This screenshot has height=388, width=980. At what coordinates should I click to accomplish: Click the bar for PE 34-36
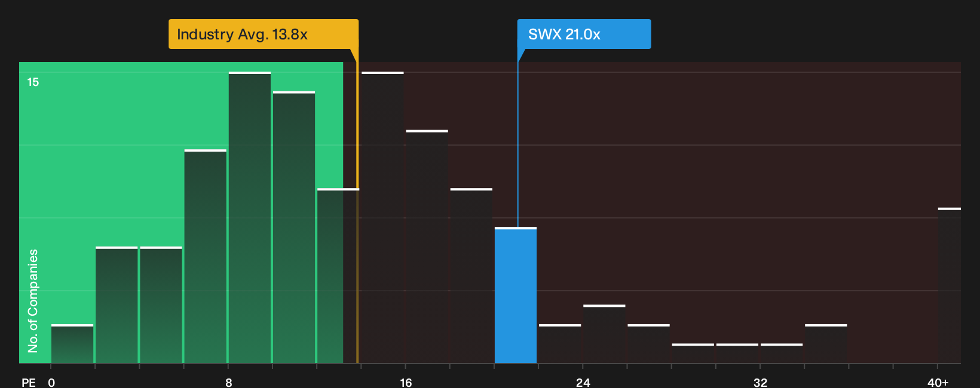click(x=826, y=344)
